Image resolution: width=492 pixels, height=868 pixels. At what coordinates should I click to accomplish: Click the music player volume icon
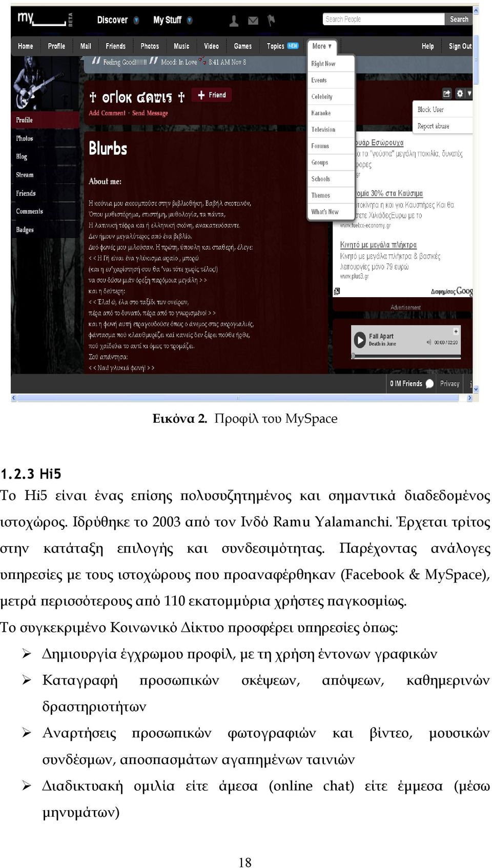428,342
